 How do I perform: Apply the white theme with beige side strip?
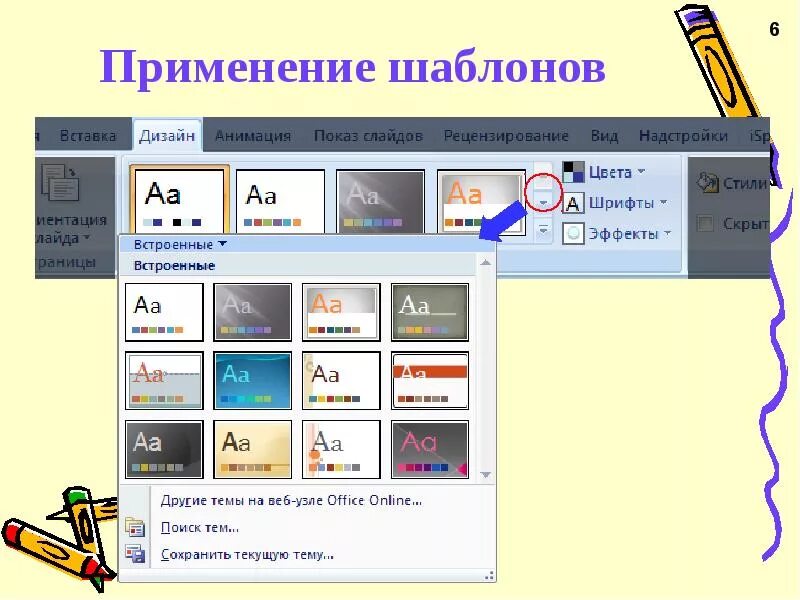coord(341,380)
